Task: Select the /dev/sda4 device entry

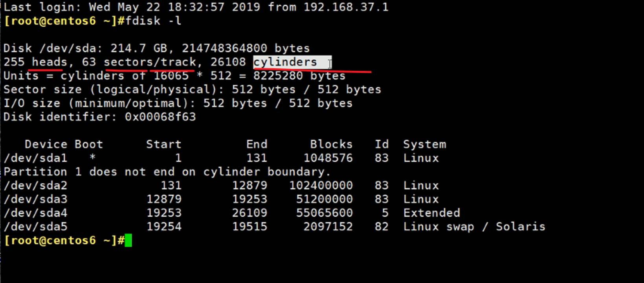Action: (35, 213)
